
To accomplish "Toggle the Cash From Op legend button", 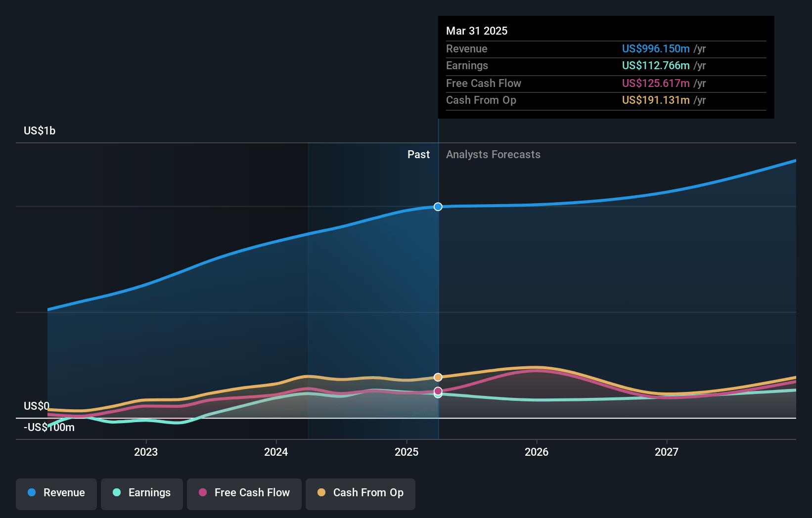I will click(361, 494).
